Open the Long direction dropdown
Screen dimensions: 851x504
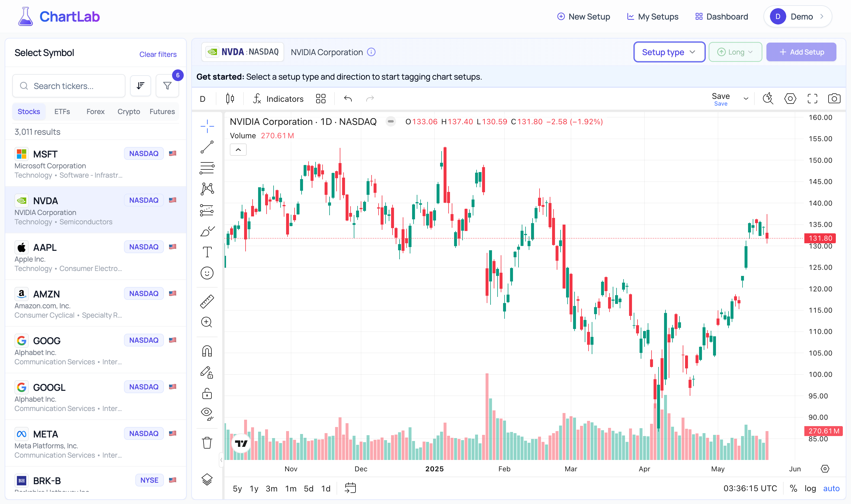click(735, 52)
